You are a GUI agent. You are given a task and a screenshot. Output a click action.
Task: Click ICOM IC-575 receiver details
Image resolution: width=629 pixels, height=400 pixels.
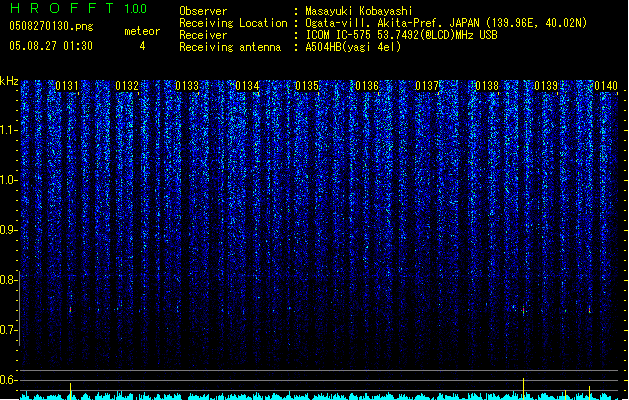tap(401, 35)
